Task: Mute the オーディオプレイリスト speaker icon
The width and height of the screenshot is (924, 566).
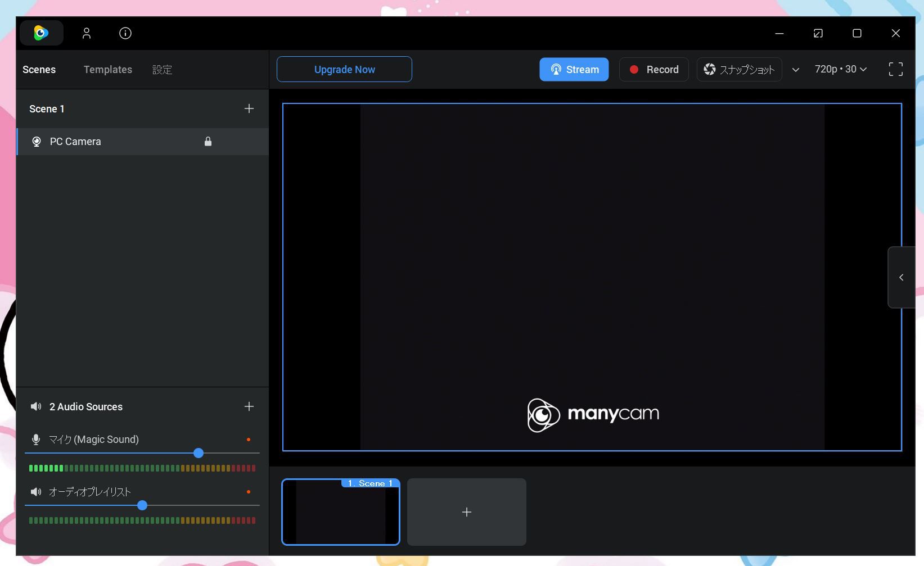Action: tap(36, 492)
